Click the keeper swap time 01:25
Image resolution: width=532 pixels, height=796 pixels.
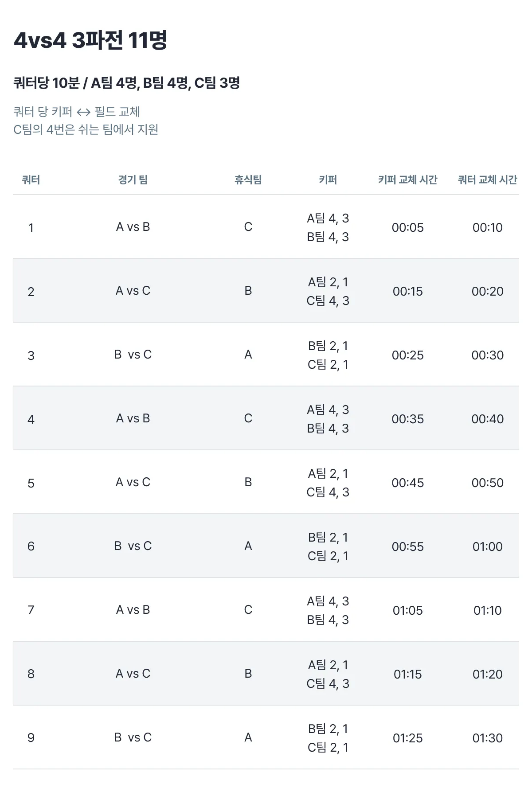(x=407, y=738)
